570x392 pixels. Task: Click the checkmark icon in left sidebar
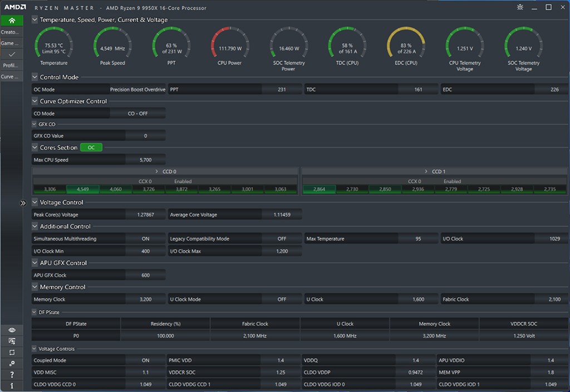click(x=12, y=54)
